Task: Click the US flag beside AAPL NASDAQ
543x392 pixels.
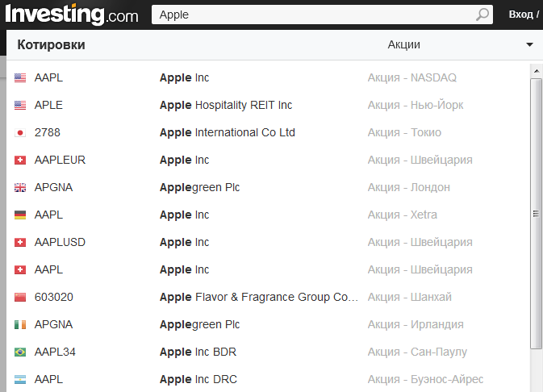Action: point(20,78)
